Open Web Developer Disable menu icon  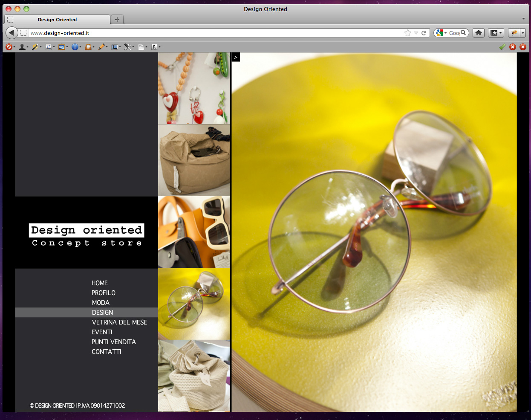[x=9, y=47]
